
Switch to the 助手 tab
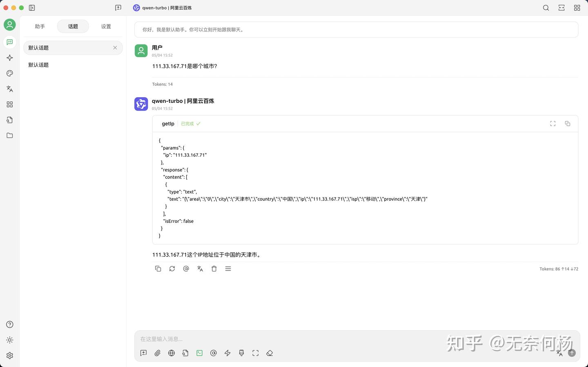(x=40, y=26)
